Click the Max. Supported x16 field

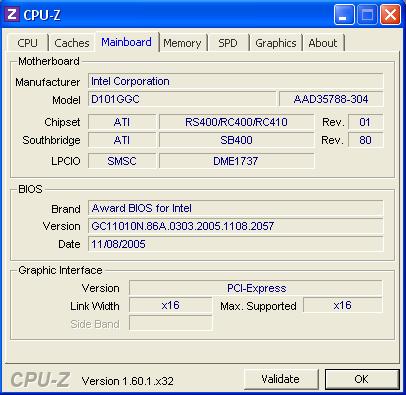pyautogui.click(x=343, y=305)
